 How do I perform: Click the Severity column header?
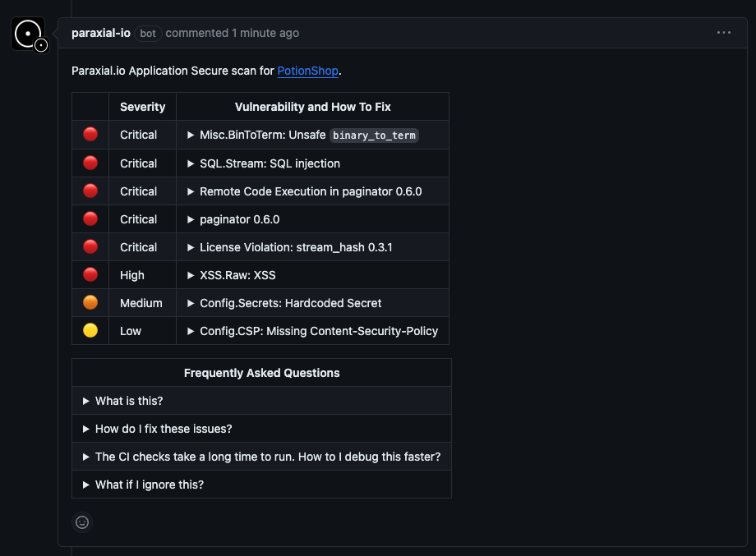(x=143, y=107)
